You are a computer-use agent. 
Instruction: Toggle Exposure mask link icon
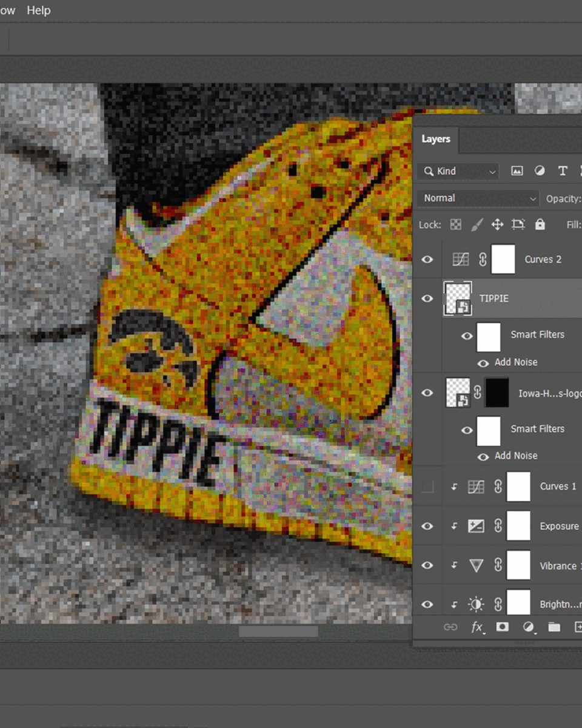[498, 526]
